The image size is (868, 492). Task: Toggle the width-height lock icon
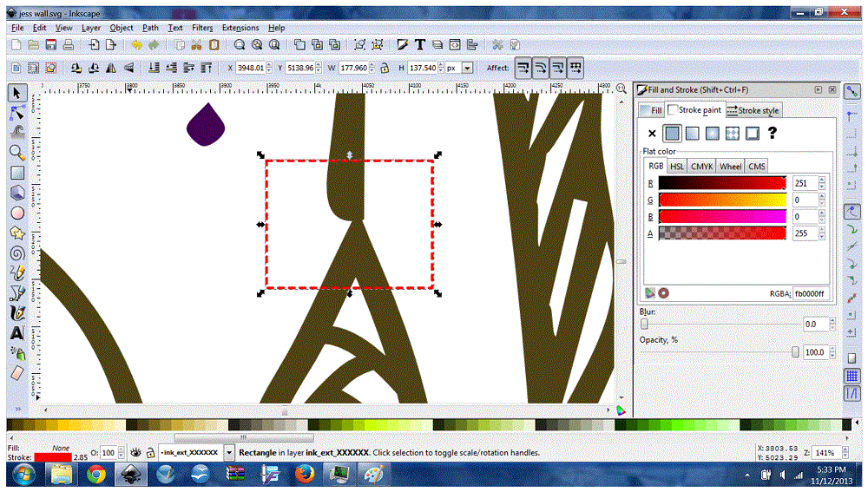[x=385, y=68]
